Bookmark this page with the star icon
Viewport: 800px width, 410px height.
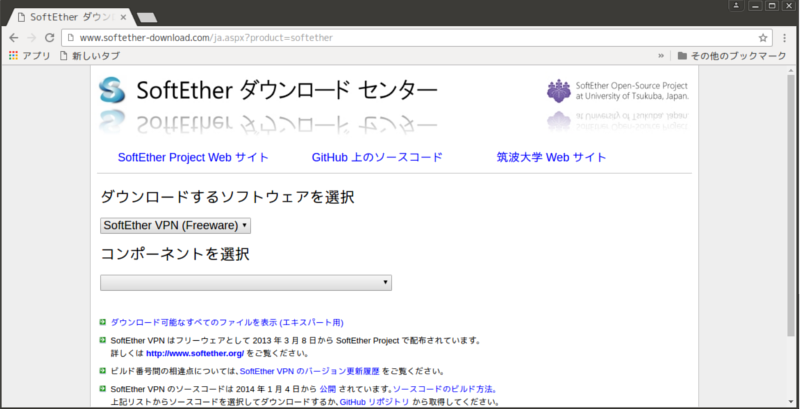[763, 38]
